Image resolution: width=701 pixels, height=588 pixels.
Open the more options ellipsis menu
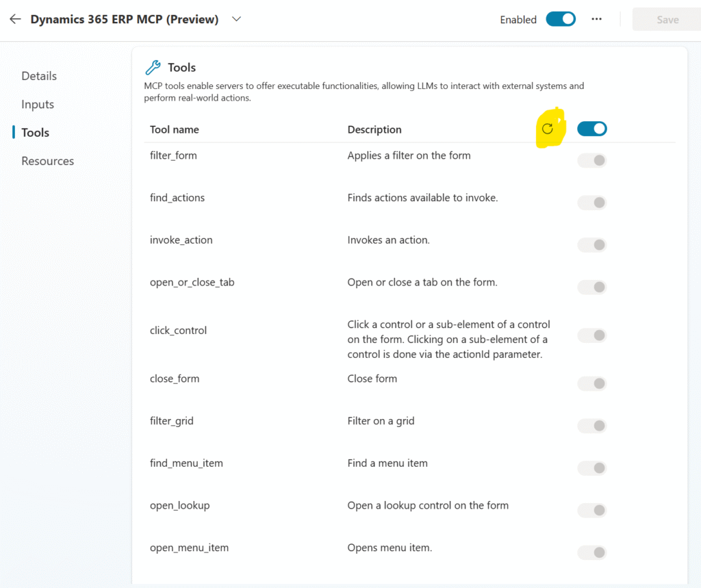point(597,19)
